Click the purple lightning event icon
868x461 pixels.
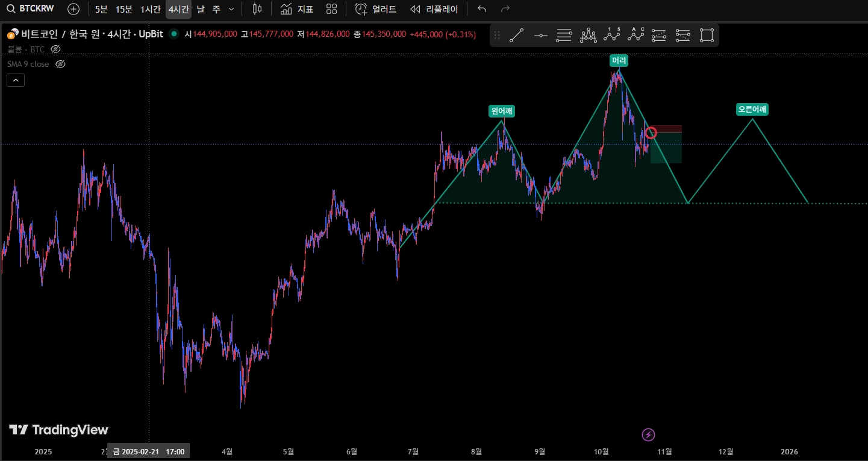pyautogui.click(x=649, y=434)
